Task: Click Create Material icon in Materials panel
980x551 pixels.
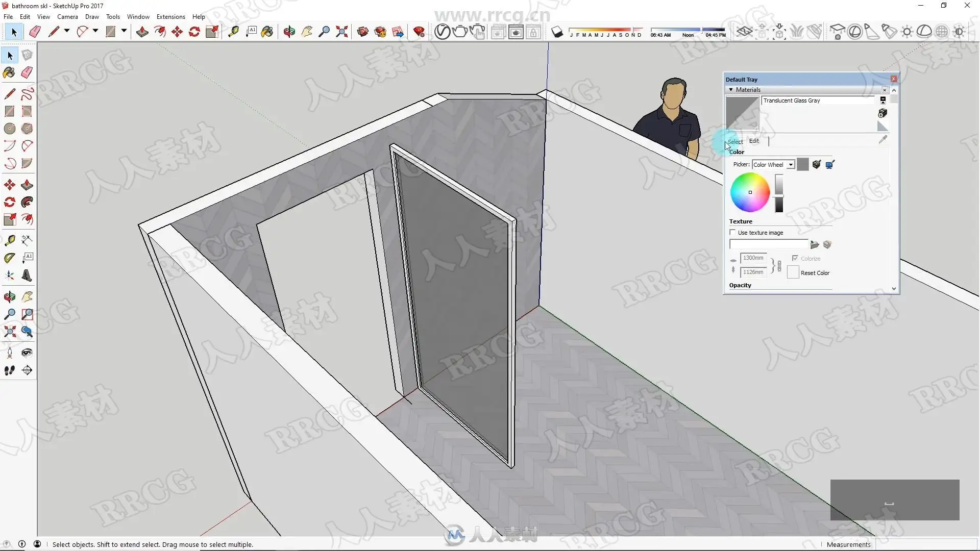Action: pyautogui.click(x=883, y=113)
